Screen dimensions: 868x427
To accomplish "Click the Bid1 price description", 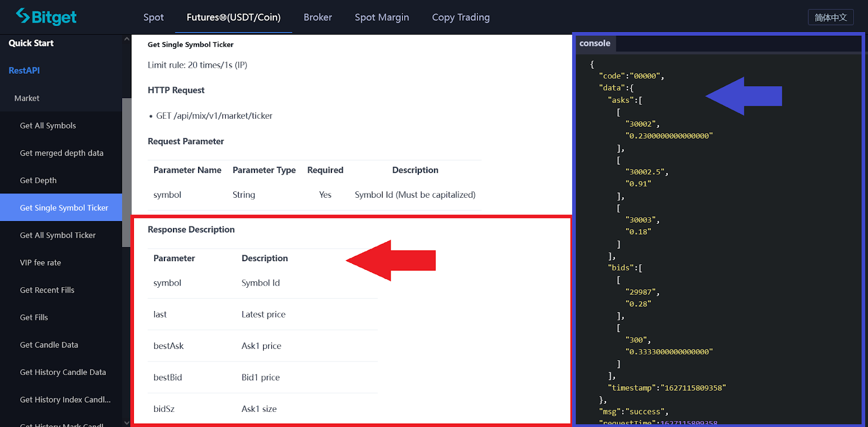I will [x=261, y=378].
